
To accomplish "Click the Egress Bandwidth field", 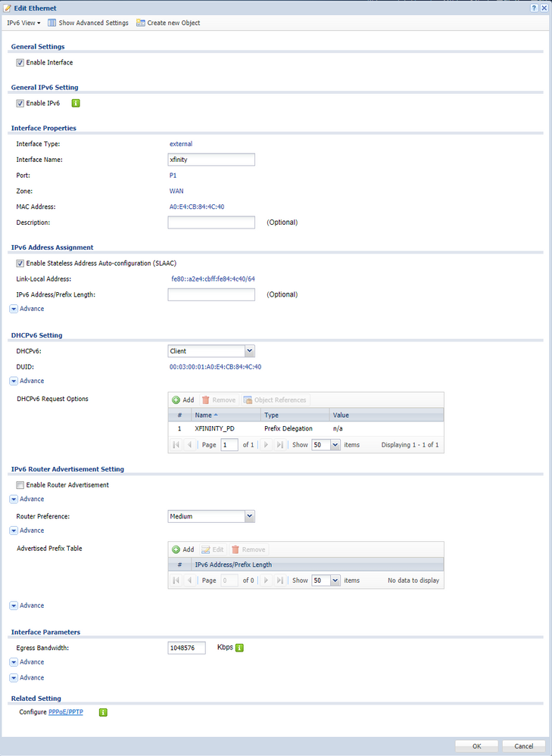I will click(x=187, y=649).
